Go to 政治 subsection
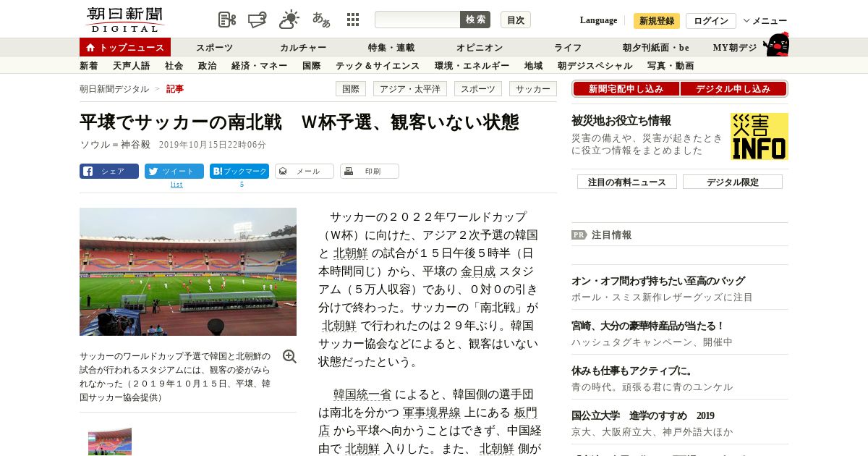 (x=207, y=66)
